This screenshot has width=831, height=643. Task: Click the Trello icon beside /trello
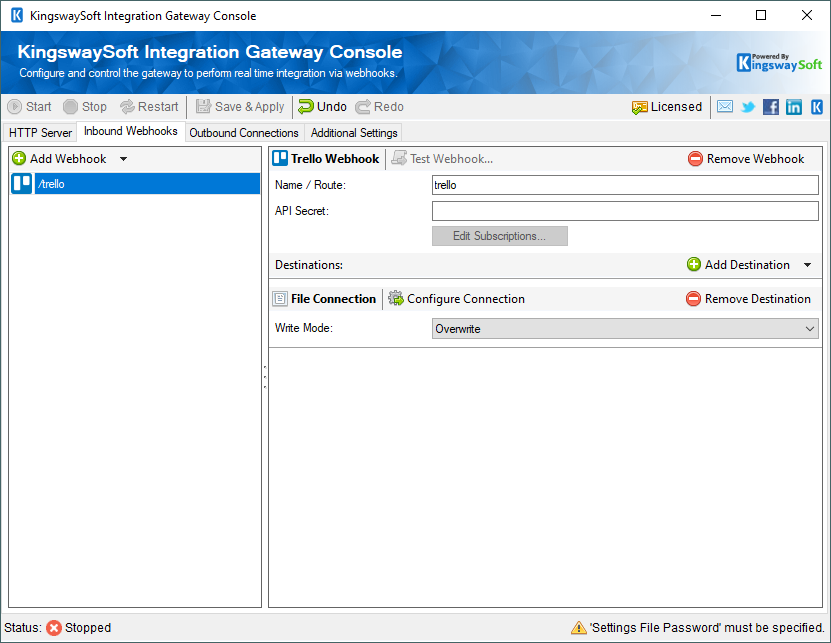[22, 183]
